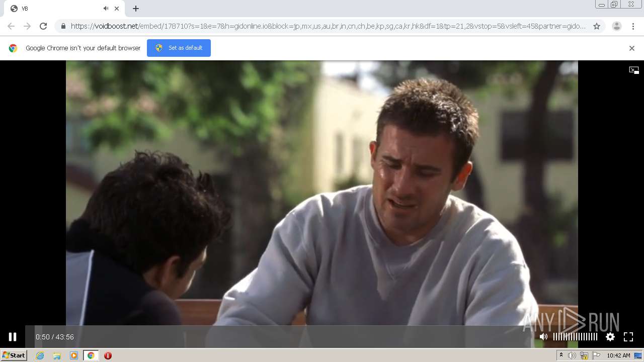Screen dimensions: 644x362
Task: Pause the video playback
Action: (13, 337)
